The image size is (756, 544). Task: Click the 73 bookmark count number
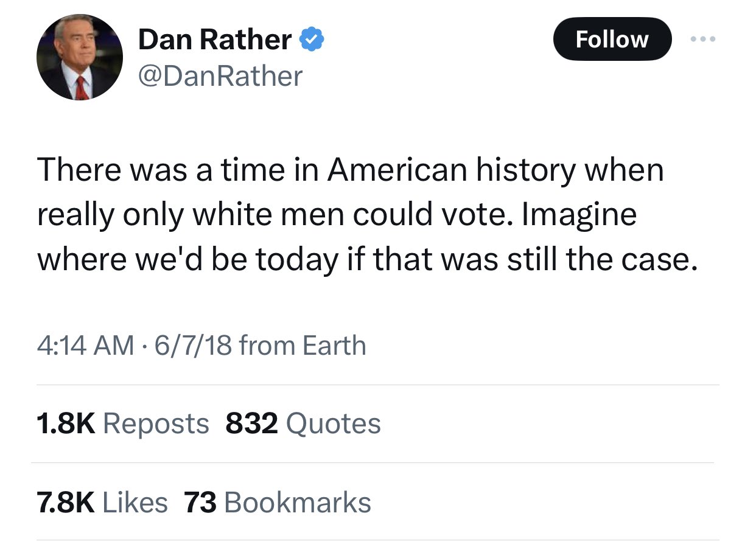click(200, 502)
